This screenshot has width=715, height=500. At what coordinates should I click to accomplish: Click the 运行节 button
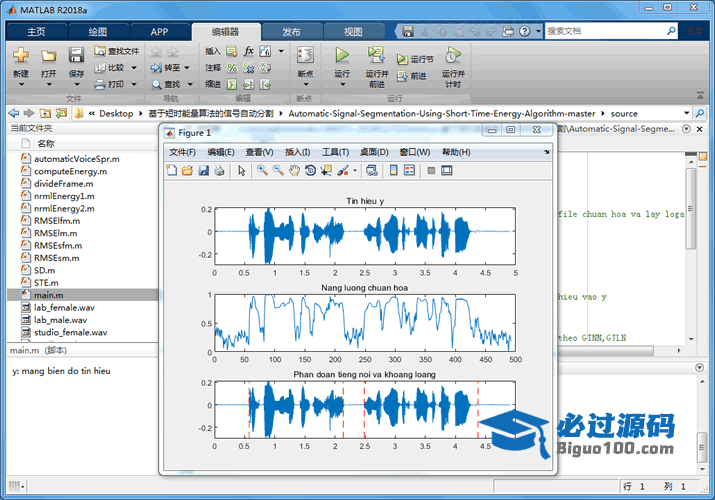pos(415,59)
